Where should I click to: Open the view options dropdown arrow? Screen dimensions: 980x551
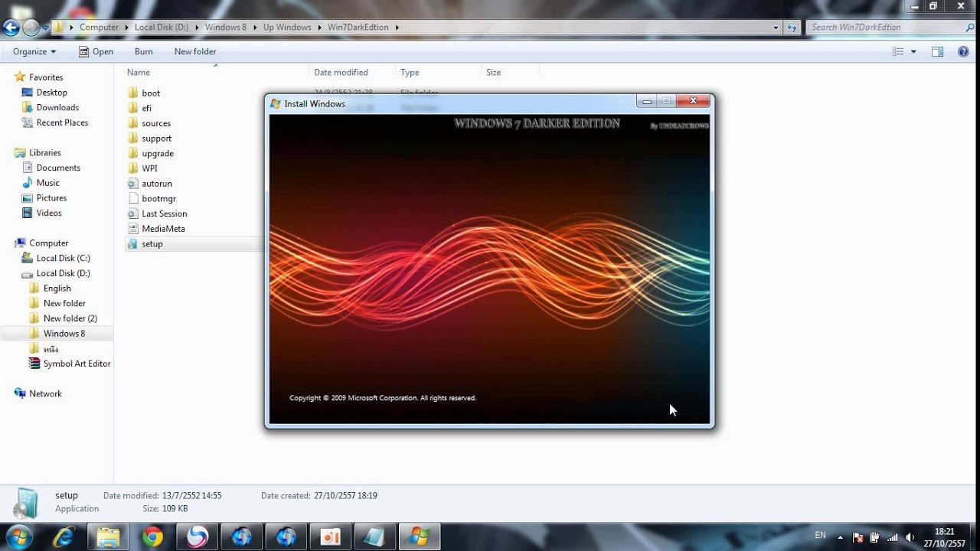pos(913,51)
